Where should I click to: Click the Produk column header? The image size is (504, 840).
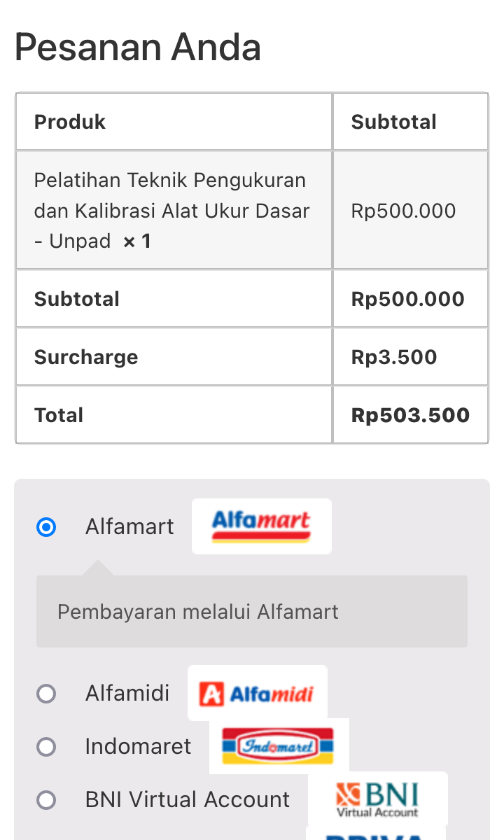(x=70, y=122)
